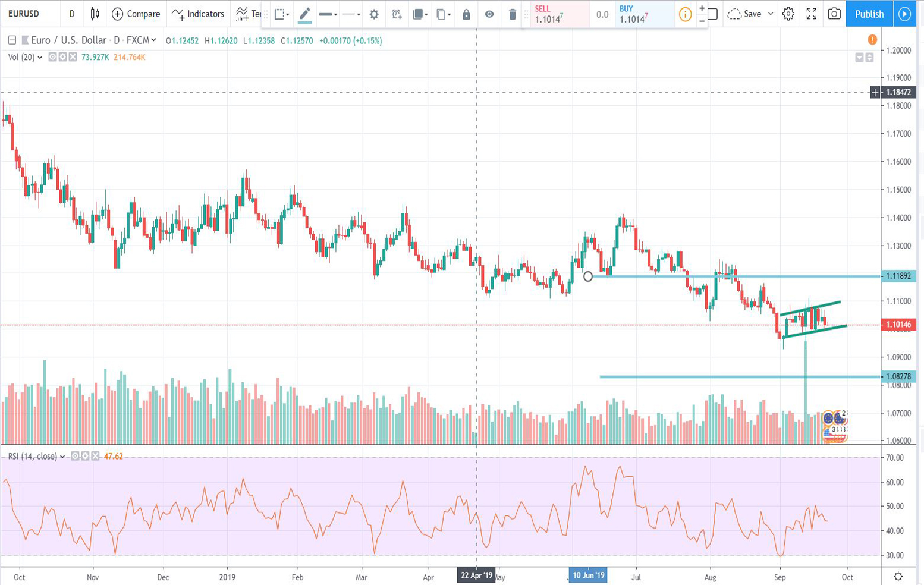
Task: Click the snapshot camera icon
Action: [834, 14]
